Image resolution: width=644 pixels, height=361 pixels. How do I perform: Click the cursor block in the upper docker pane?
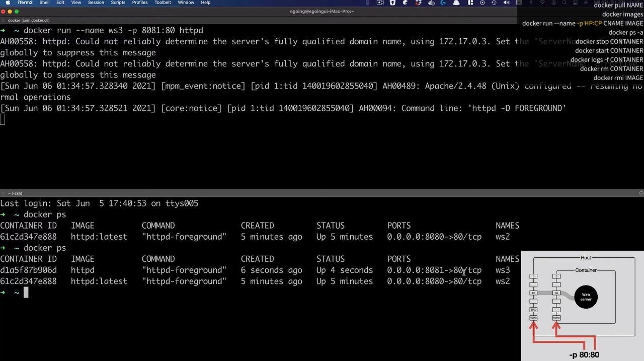(3, 119)
